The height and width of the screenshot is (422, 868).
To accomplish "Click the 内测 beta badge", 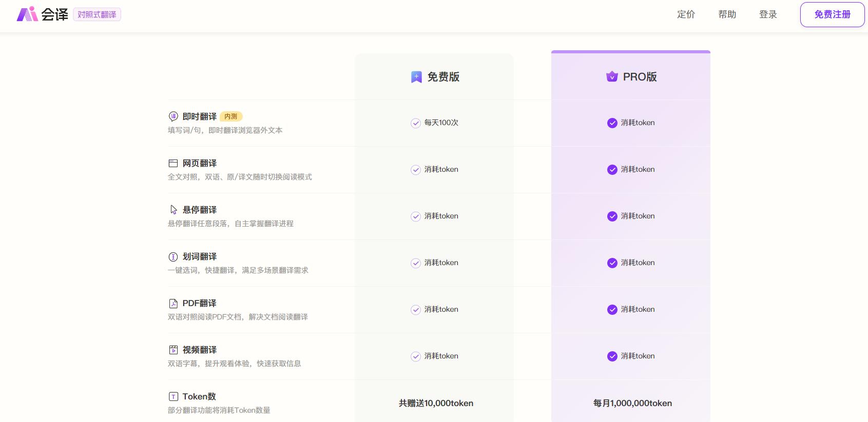I will click(x=231, y=116).
